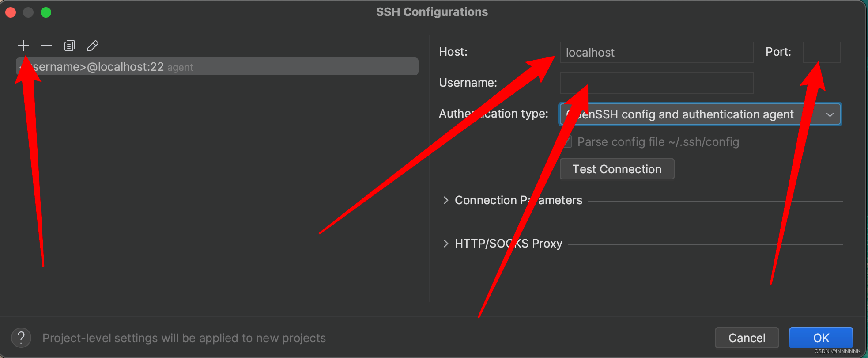Open the help question mark icon
The image size is (868, 358).
(21, 338)
